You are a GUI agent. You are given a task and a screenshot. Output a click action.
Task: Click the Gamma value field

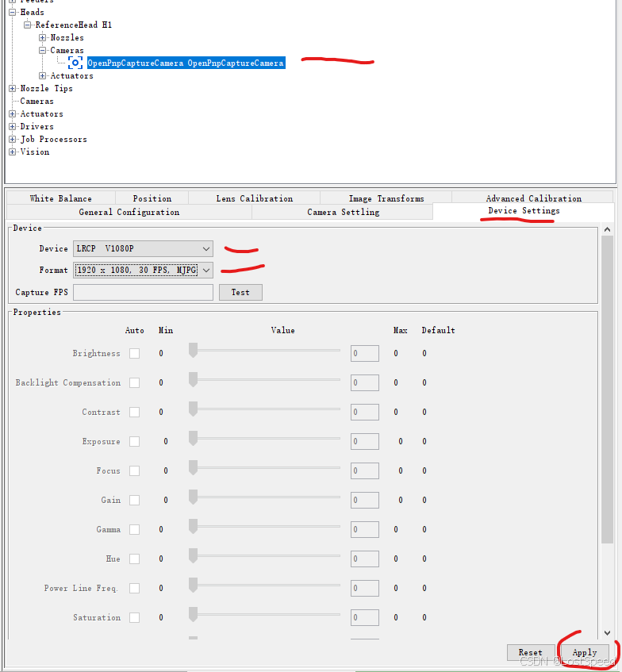tap(365, 529)
